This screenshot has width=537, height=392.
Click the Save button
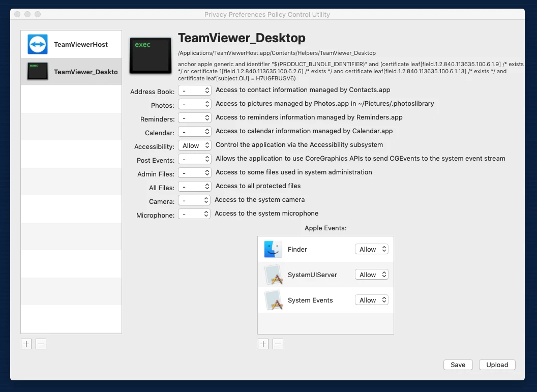(x=458, y=365)
